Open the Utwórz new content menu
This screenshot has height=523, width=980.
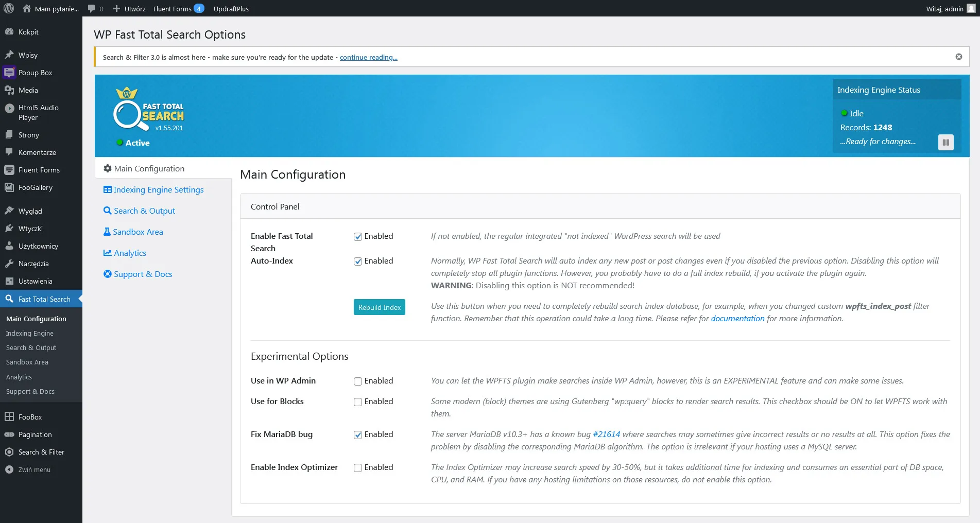click(x=129, y=9)
